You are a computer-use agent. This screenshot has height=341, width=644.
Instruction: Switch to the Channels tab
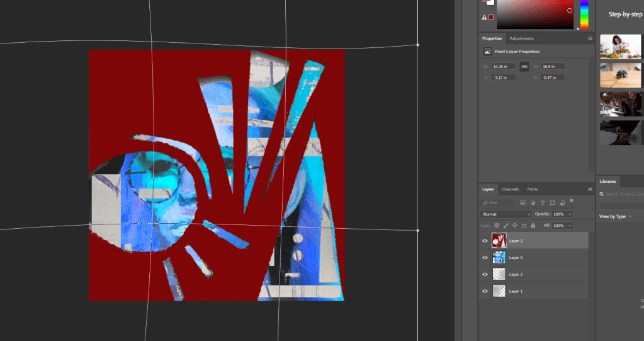point(510,189)
